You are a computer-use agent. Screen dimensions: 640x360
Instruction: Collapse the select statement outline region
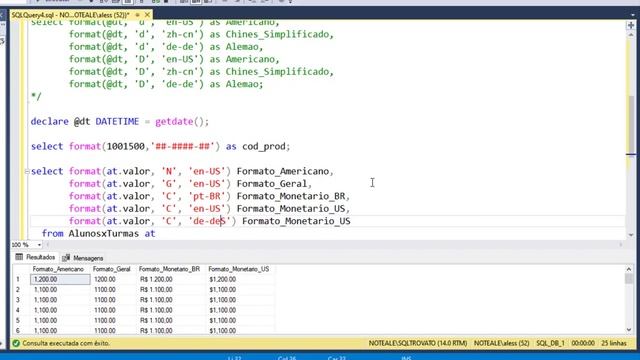pyautogui.click(x=27, y=171)
